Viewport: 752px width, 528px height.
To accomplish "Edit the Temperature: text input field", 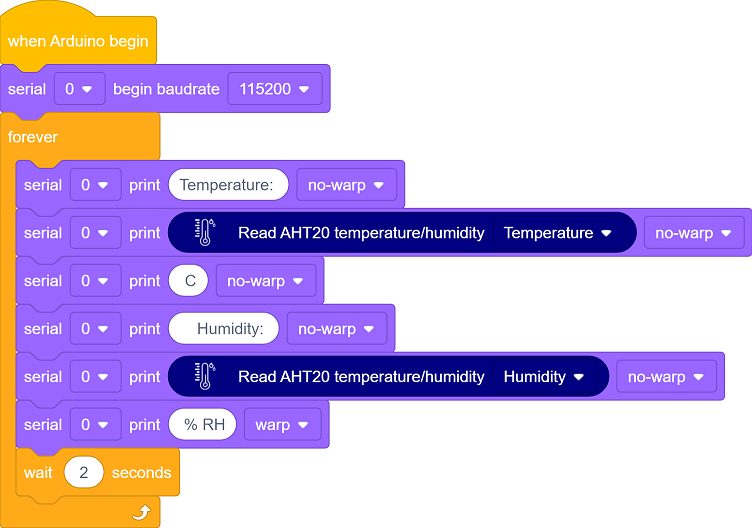I will [228, 185].
